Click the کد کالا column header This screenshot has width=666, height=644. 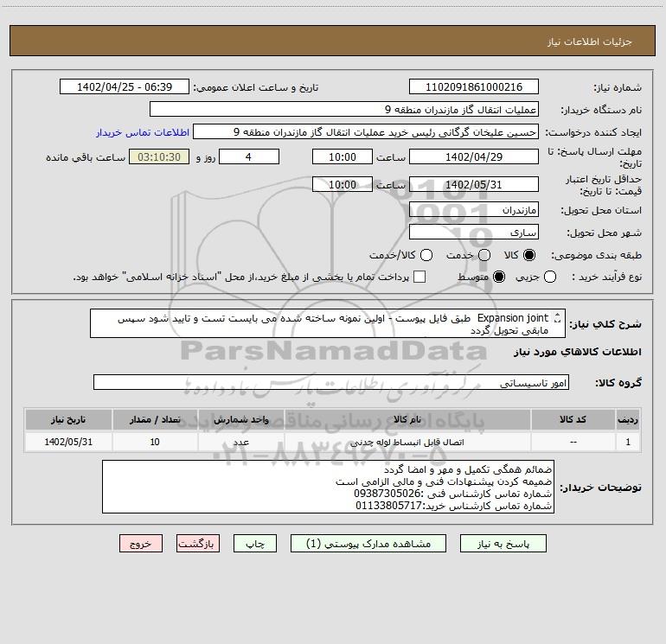[x=573, y=420]
